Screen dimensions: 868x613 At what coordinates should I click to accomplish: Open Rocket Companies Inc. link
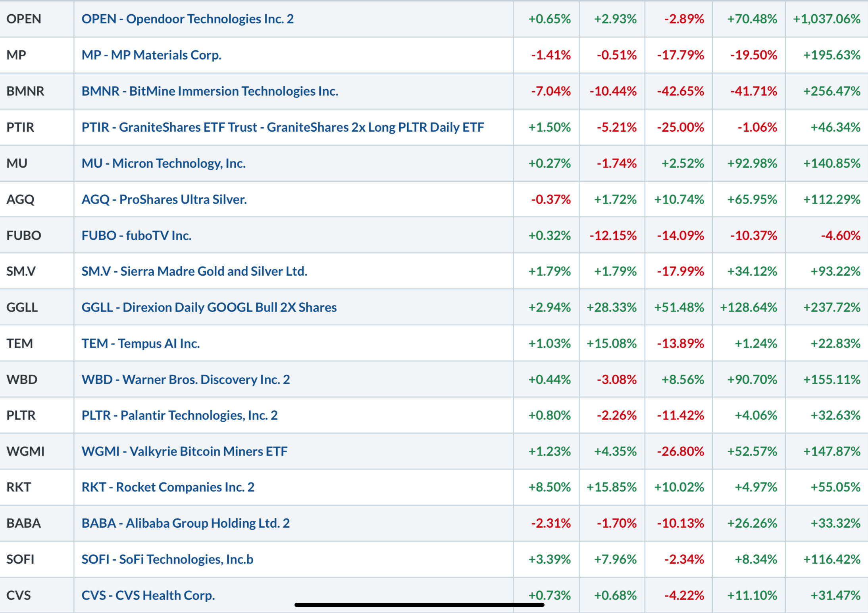(x=168, y=487)
